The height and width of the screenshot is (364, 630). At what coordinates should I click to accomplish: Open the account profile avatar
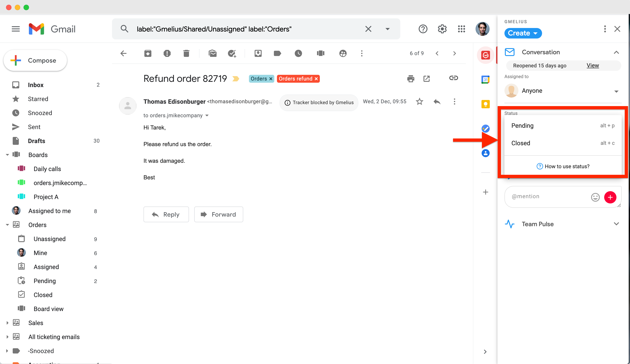coord(482,29)
